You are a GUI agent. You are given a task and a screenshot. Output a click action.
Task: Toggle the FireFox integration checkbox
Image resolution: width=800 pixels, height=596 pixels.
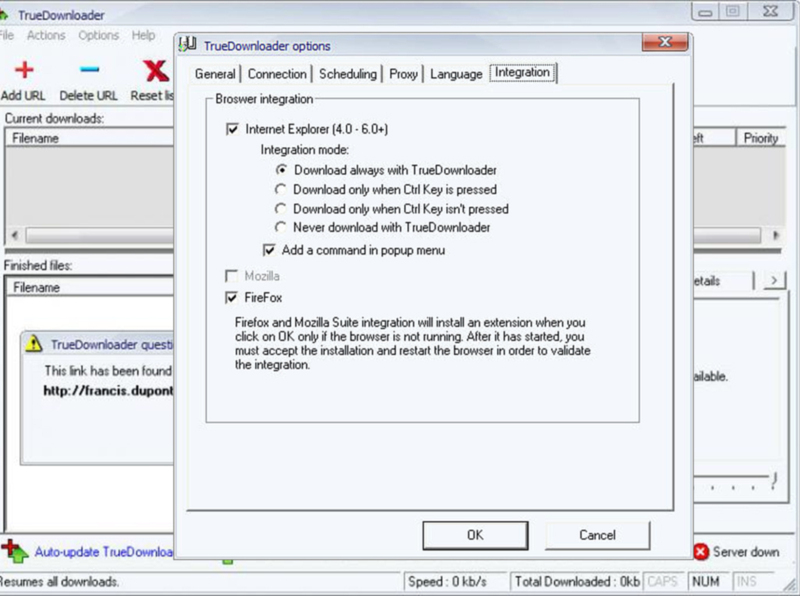click(x=231, y=297)
